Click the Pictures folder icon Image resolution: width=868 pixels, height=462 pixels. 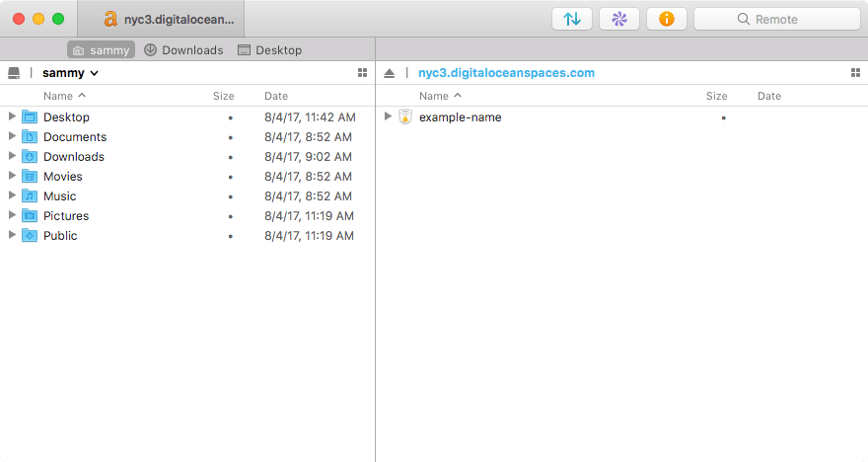[30, 215]
